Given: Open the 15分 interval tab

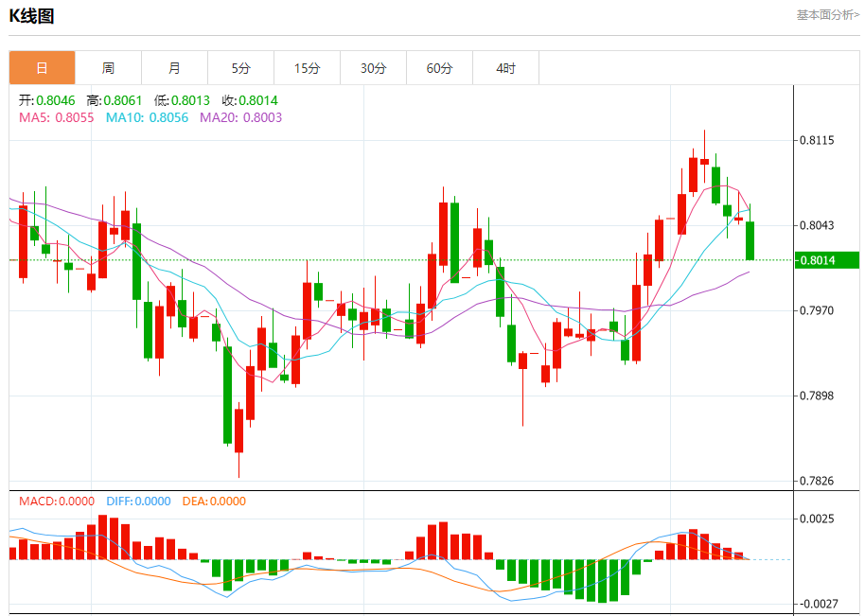Looking at the screenshot, I should coord(307,68).
